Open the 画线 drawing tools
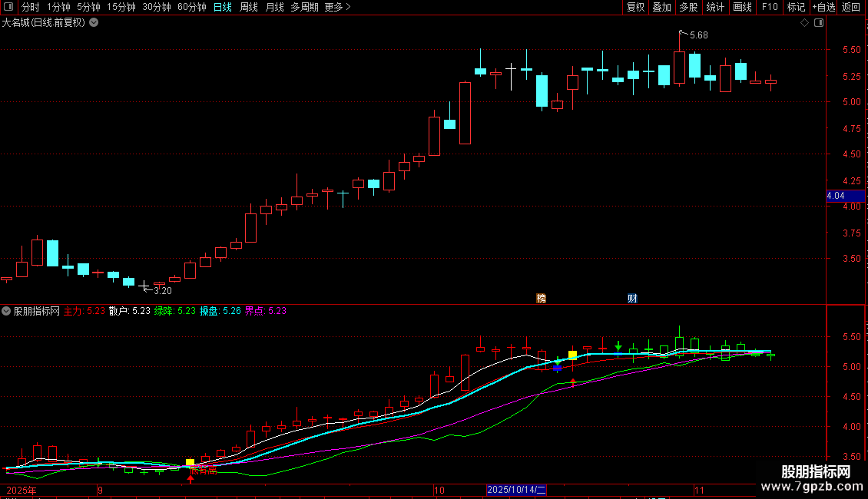This screenshot has height=499, width=868. tap(742, 7)
